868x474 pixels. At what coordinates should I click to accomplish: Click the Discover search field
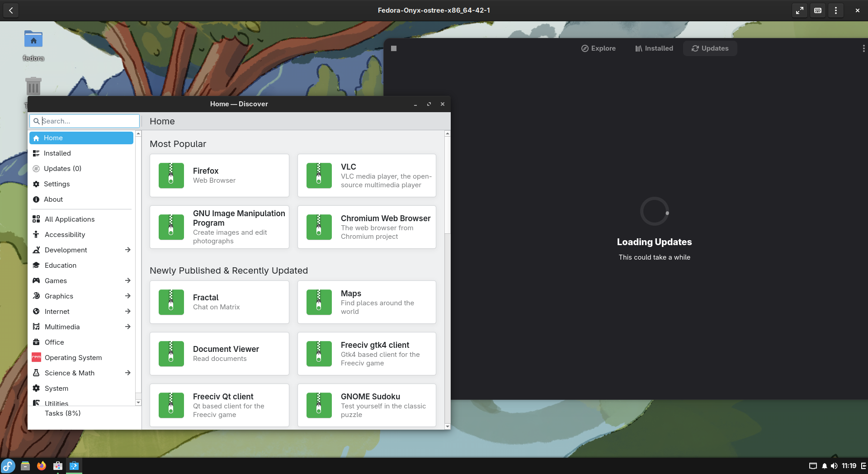point(85,121)
